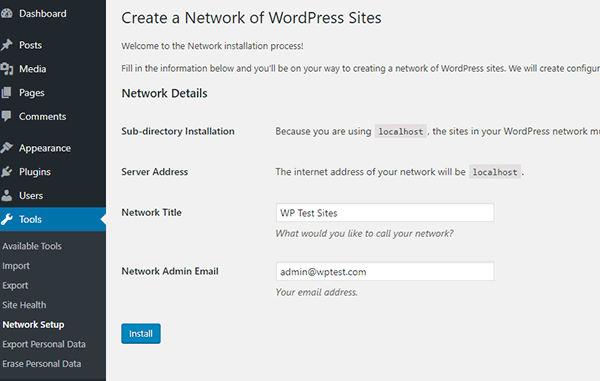
Task: Select the active Tools menu
Action: point(53,219)
